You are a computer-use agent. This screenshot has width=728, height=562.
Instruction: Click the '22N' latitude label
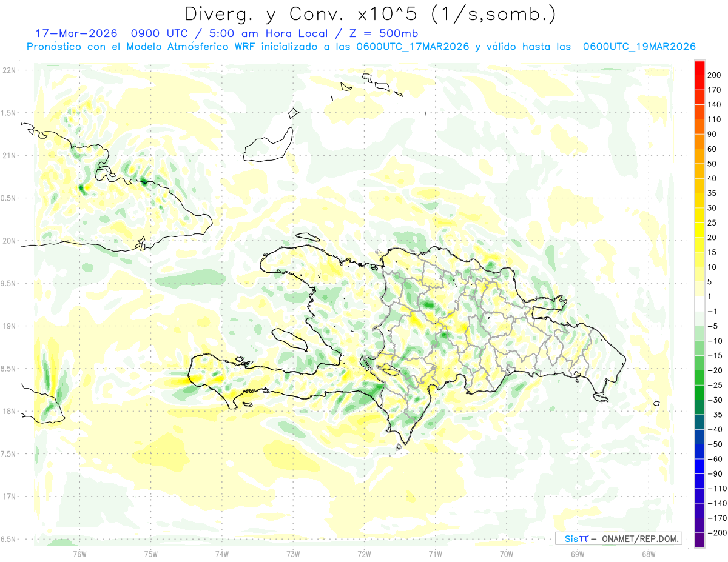[9, 70]
